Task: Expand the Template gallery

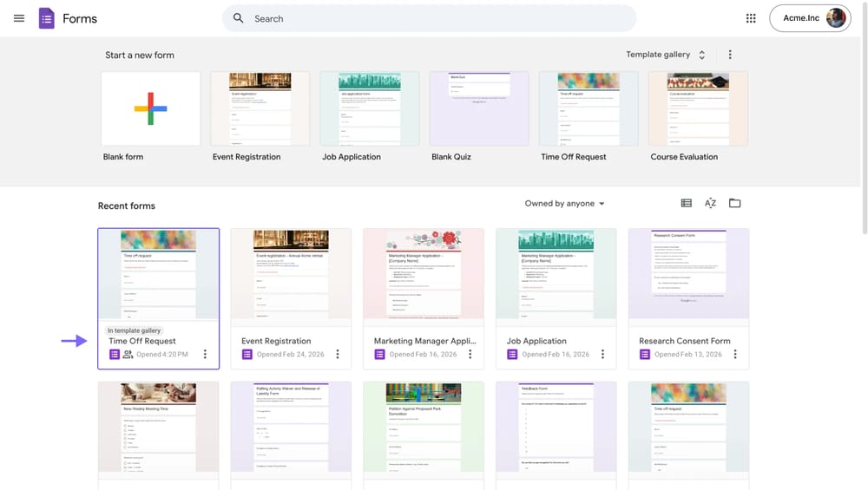Action: click(666, 54)
